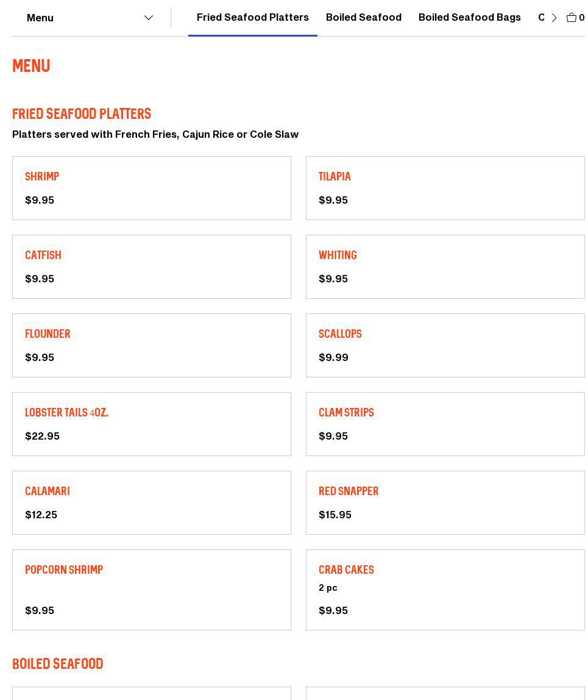Select the Popcorn Shrimp item
This screenshot has height=700, width=588.
click(151, 590)
